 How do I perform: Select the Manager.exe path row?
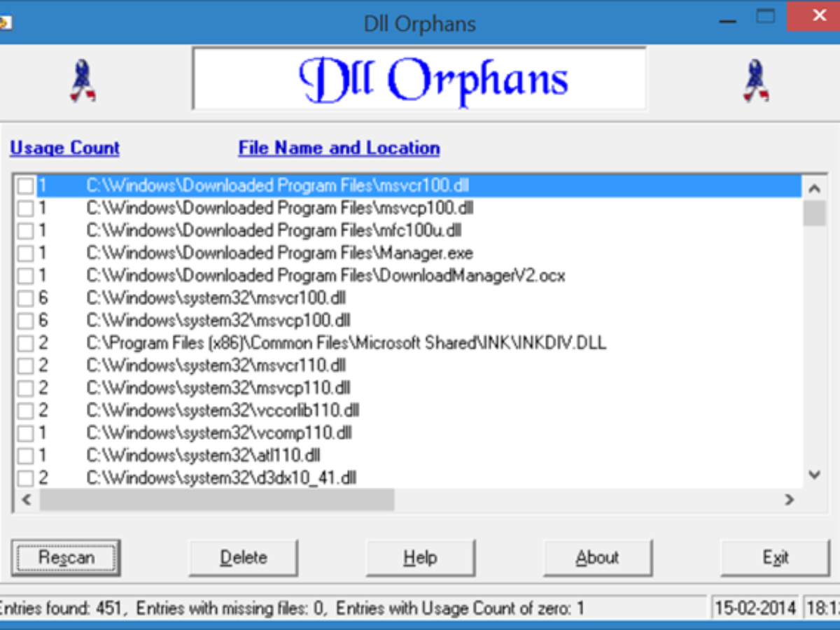(x=280, y=253)
